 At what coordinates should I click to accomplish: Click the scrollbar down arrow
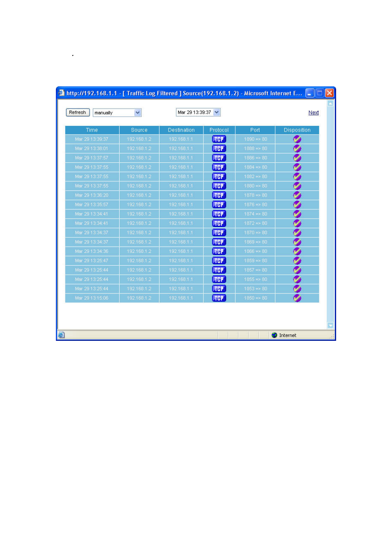click(x=330, y=325)
